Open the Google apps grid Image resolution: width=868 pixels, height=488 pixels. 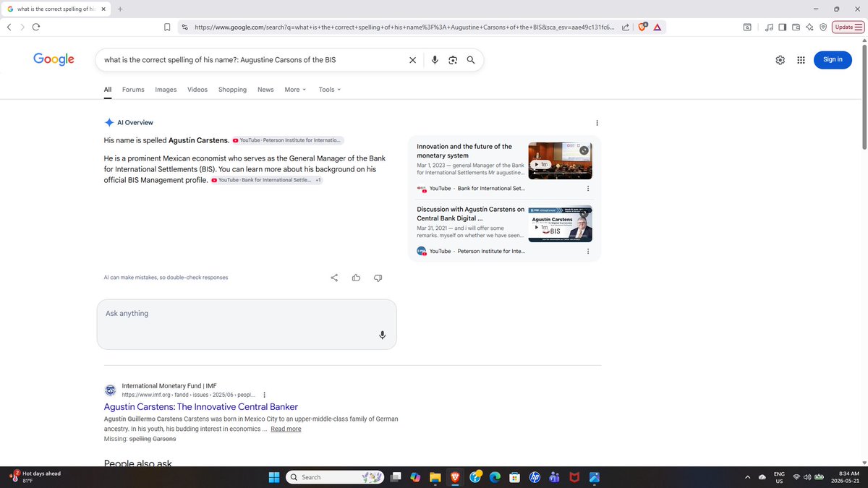tap(801, 60)
